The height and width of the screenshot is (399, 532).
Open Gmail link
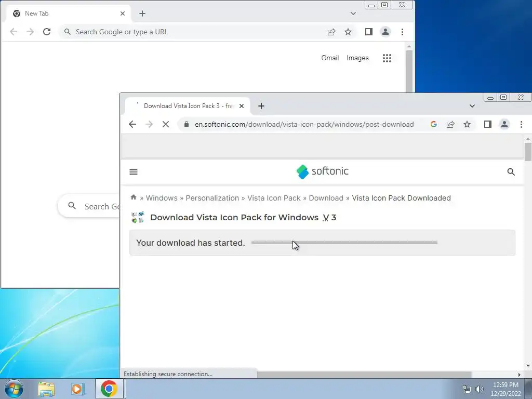point(330,58)
